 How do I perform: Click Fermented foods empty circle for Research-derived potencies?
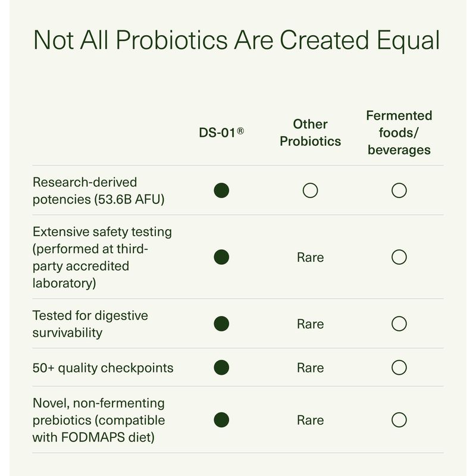[x=399, y=190]
